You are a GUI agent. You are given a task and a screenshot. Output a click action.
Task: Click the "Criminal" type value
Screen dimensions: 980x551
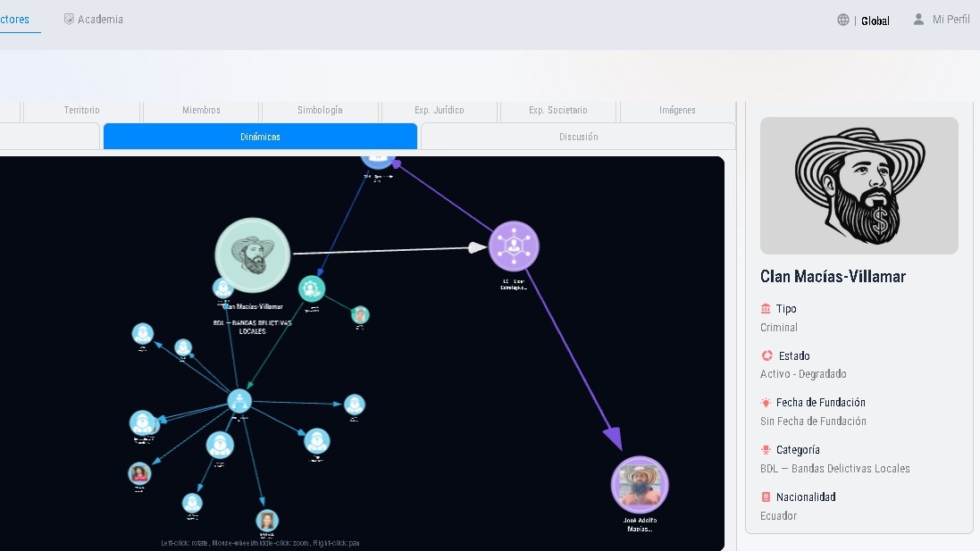779,328
